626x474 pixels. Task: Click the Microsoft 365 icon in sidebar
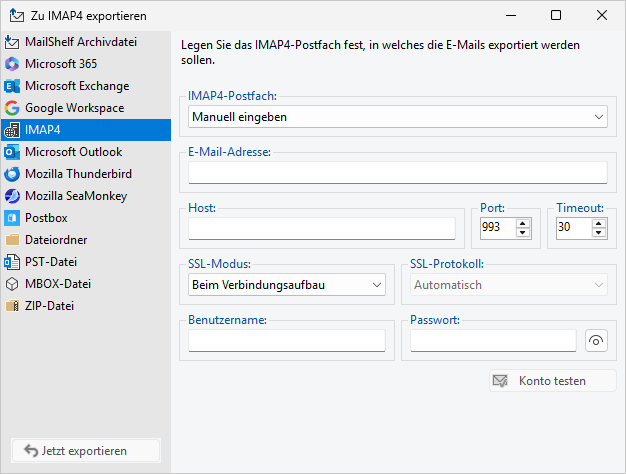click(12, 64)
